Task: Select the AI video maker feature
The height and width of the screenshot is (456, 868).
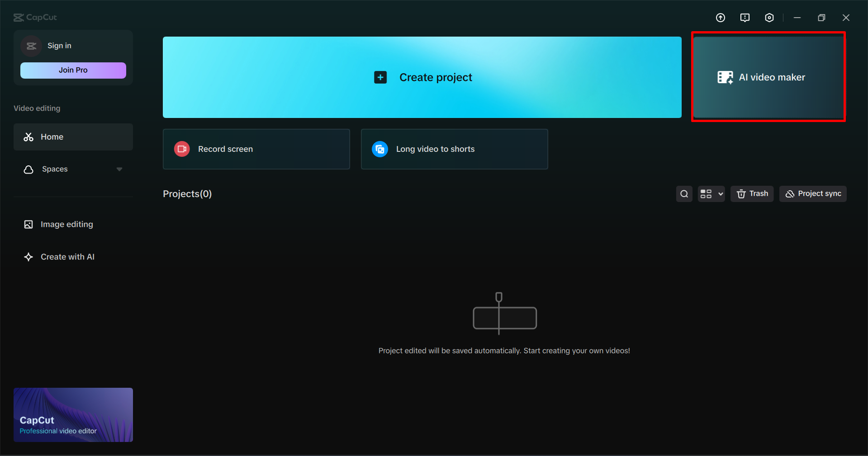Action: click(x=768, y=77)
